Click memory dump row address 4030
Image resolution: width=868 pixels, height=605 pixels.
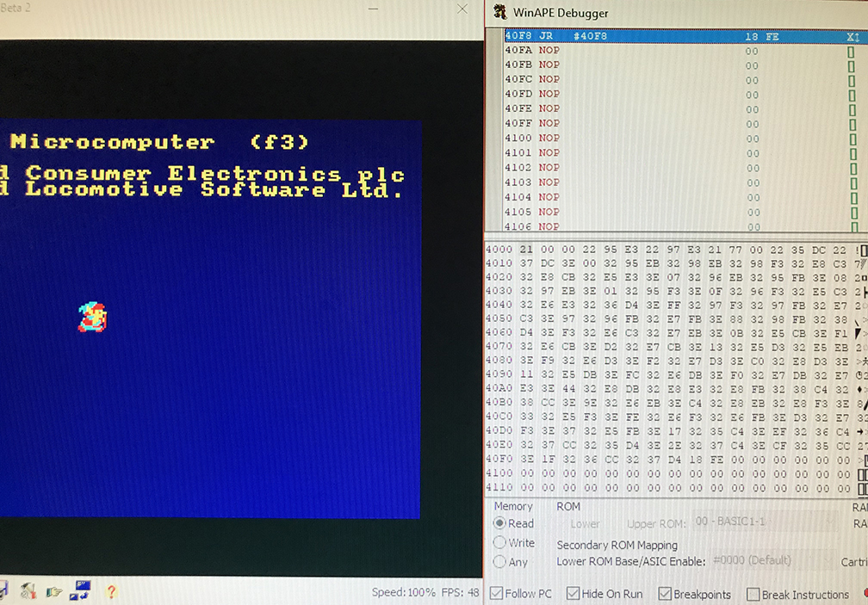[499, 291]
